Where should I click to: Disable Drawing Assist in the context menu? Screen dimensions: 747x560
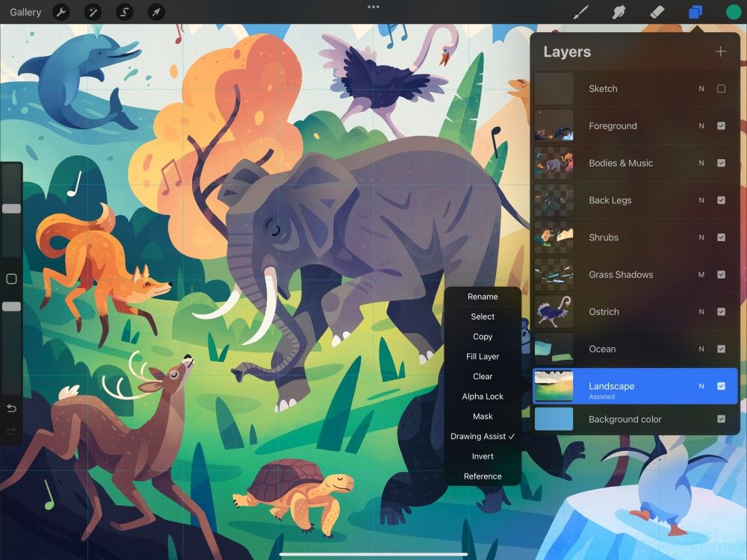click(x=483, y=435)
